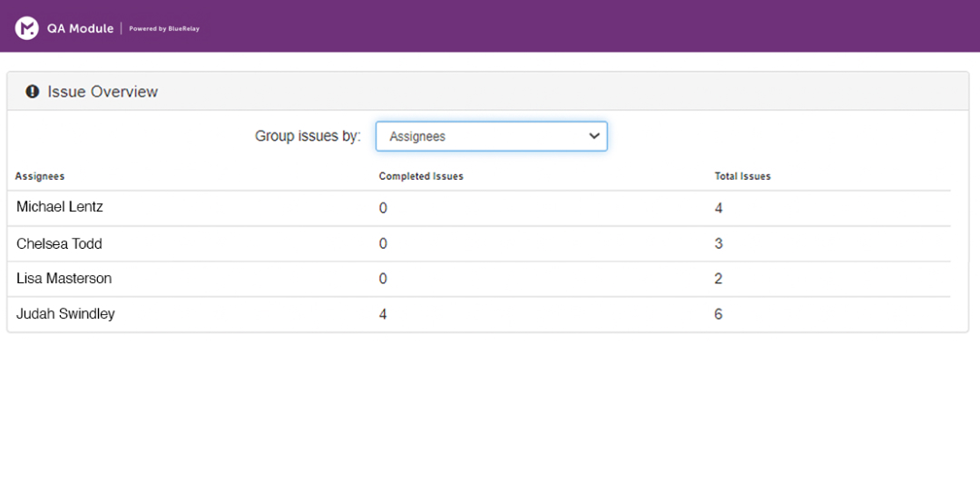Select the Lisa Masterson row name
Screen dimensions: 980x482
point(64,278)
